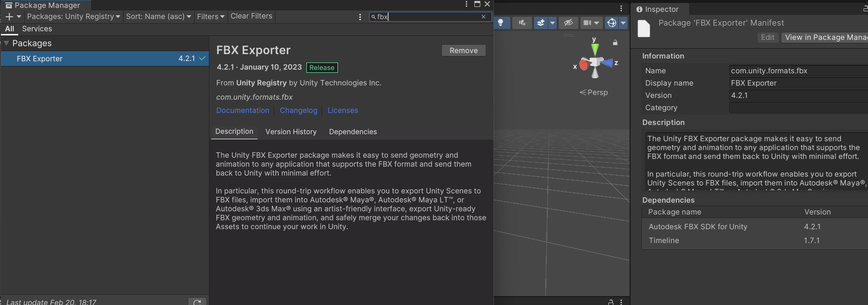Click the plus add package icon

[9, 16]
